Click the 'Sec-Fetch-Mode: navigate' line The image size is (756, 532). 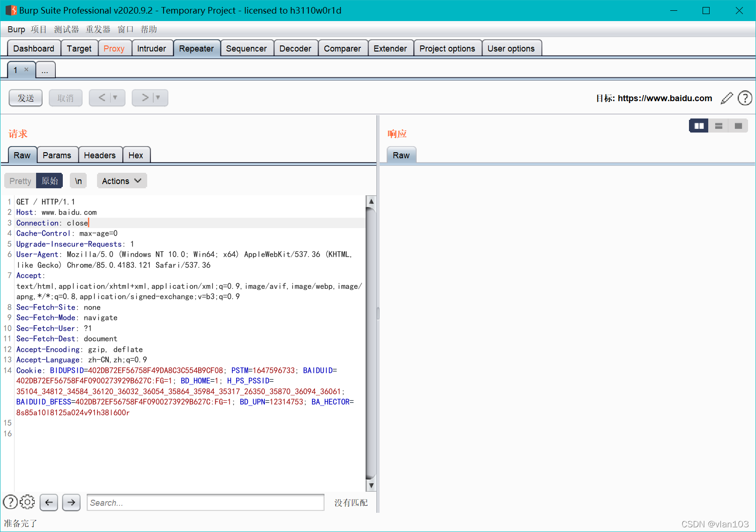click(x=67, y=318)
